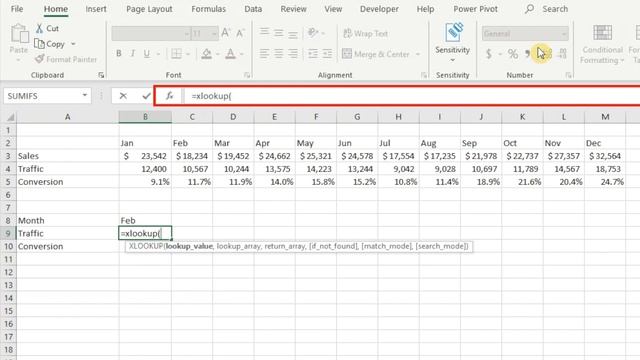Open Number format dialog launcher
Viewport: 640px width, 360px height.
(x=568, y=75)
